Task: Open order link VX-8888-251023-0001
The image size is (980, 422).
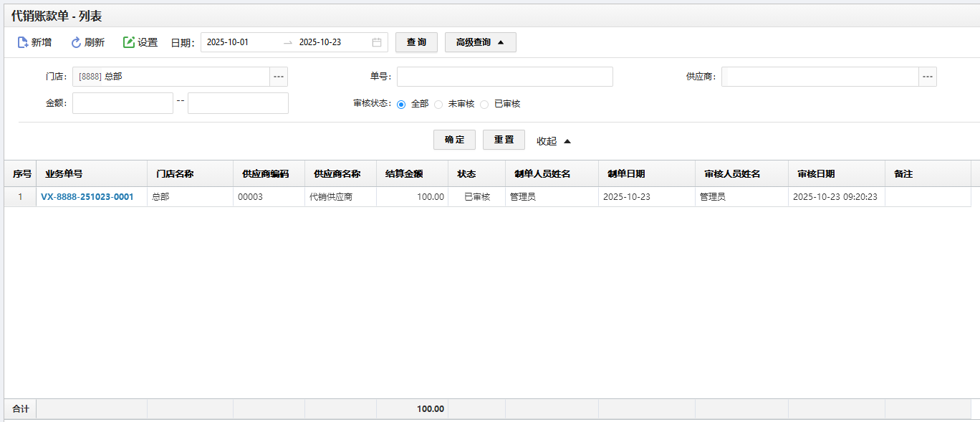Action: pyautogui.click(x=87, y=197)
